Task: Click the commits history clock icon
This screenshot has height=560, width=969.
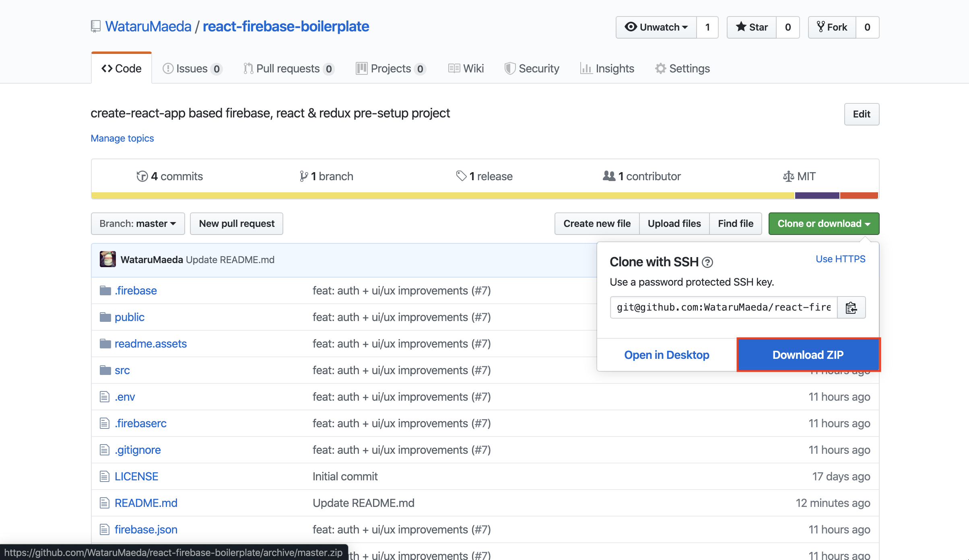Action: [142, 176]
